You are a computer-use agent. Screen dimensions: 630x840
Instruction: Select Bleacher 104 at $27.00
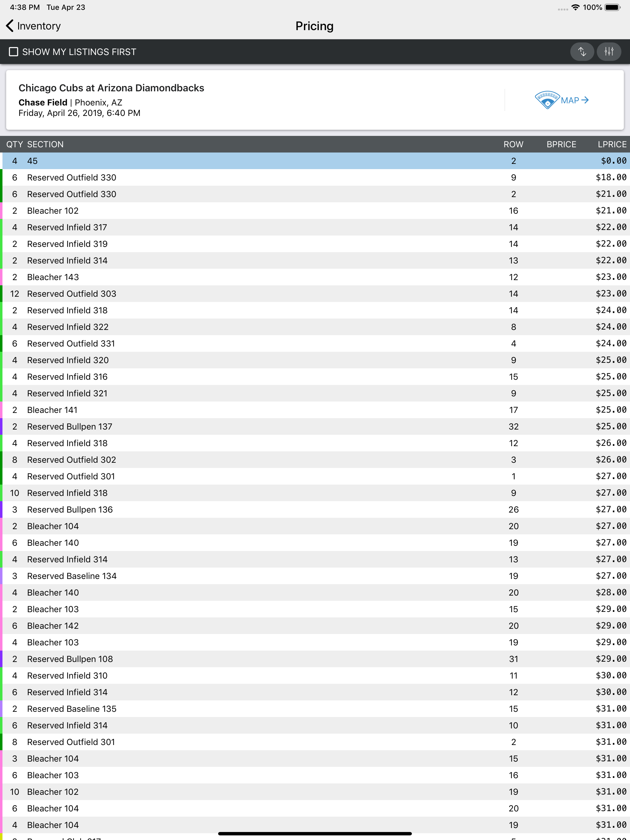315,526
